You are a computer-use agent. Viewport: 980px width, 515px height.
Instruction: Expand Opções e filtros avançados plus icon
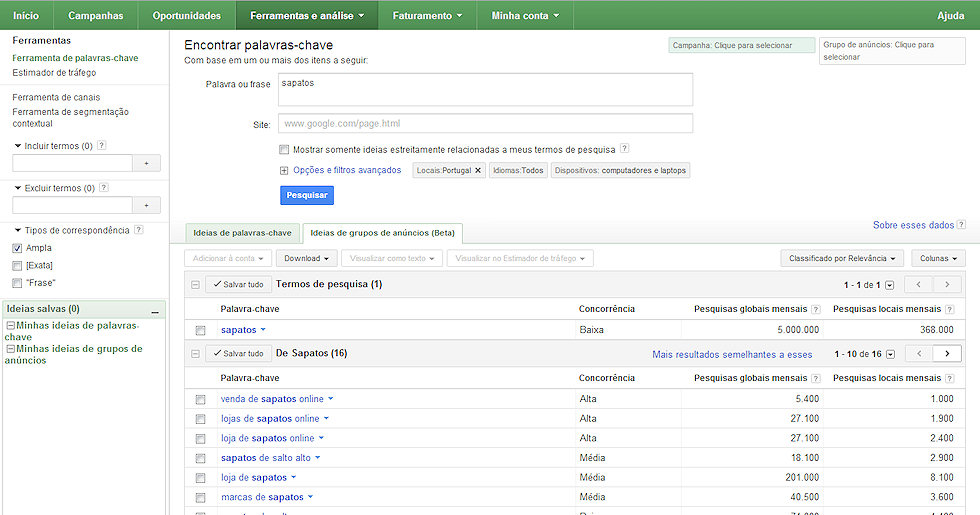[x=285, y=171]
